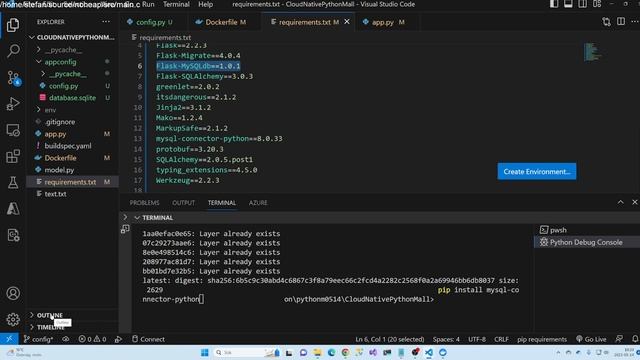
Task: Open errors and warnings status indicator
Action: click(93, 339)
